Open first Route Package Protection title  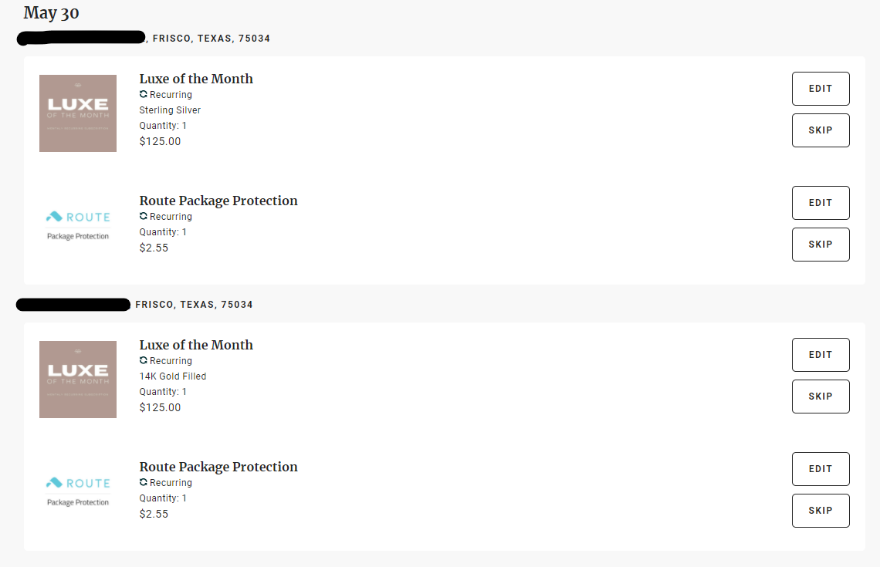218,201
